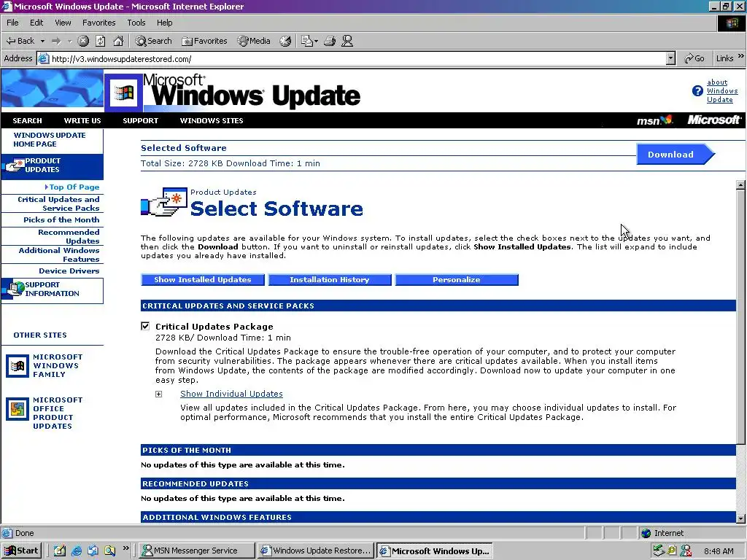Open Installation History

330,279
